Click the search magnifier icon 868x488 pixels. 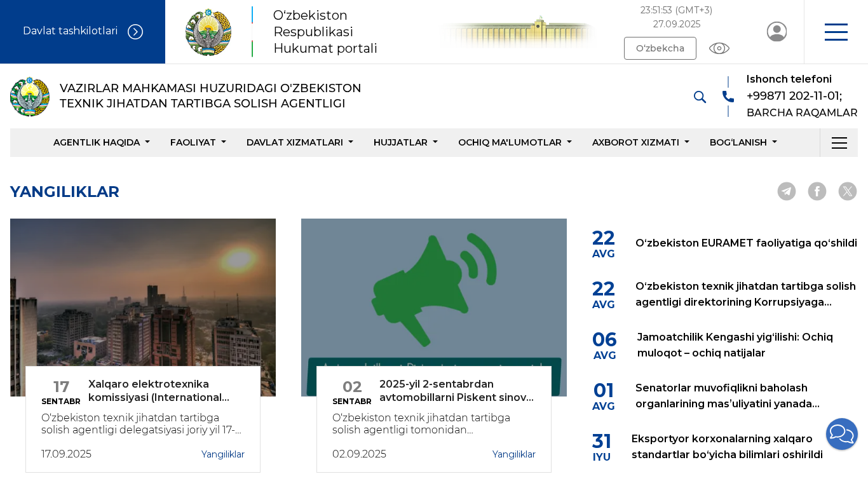pos(700,97)
